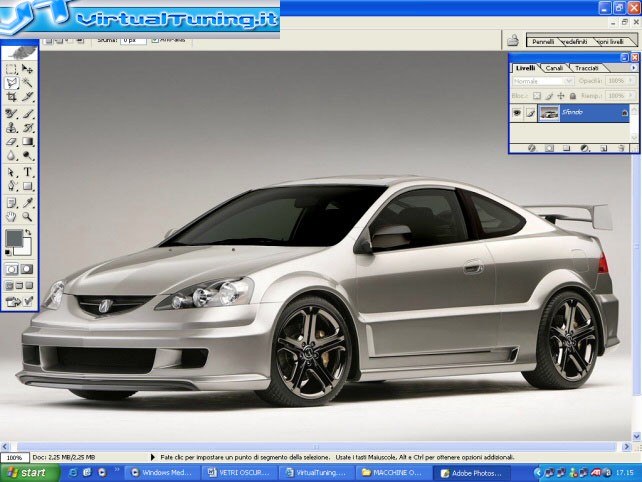Select the Slice tool
The height and width of the screenshot is (482, 642).
(27, 97)
